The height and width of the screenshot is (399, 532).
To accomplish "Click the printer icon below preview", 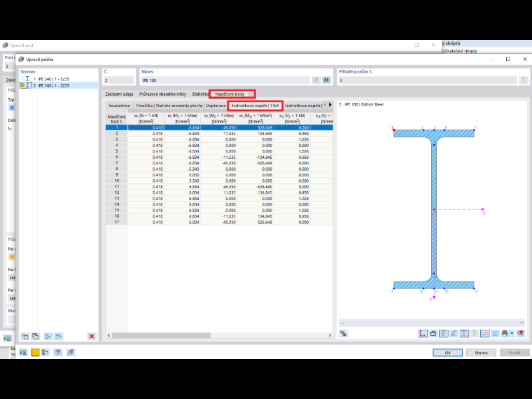I will point(505,333).
